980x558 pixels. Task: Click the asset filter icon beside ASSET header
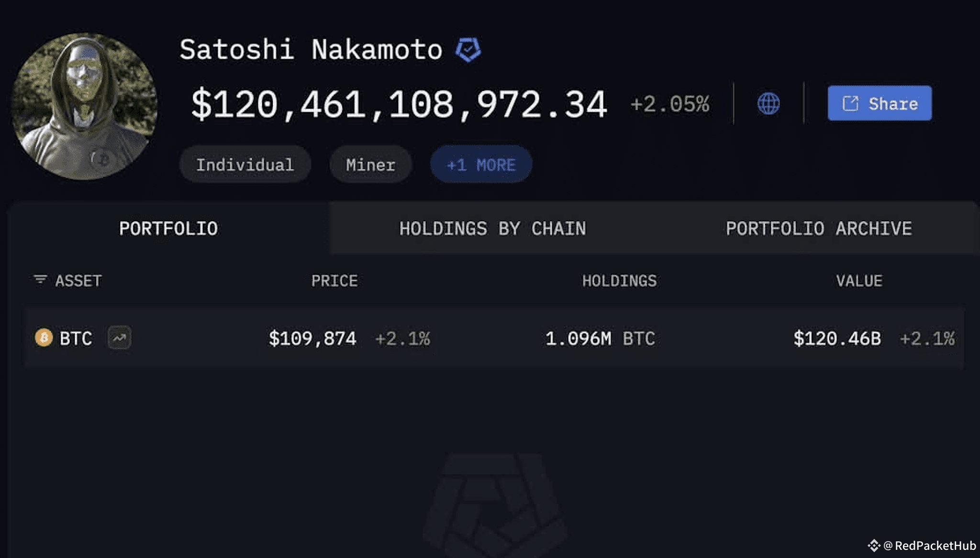pos(40,280)
